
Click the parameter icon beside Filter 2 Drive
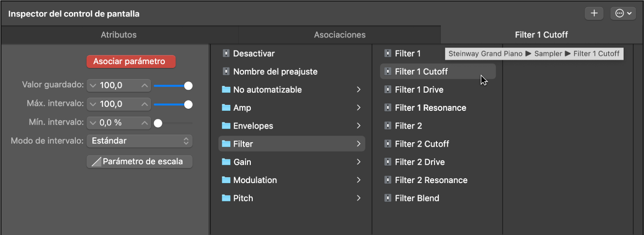point(387,162)
